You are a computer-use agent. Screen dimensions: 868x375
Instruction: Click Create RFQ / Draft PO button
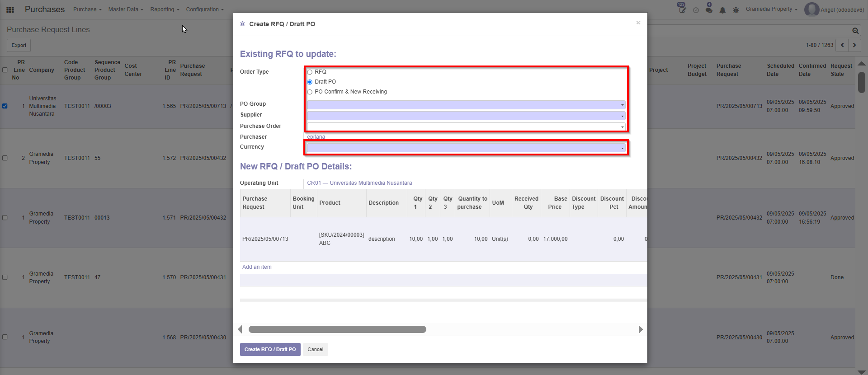(270, 349)
